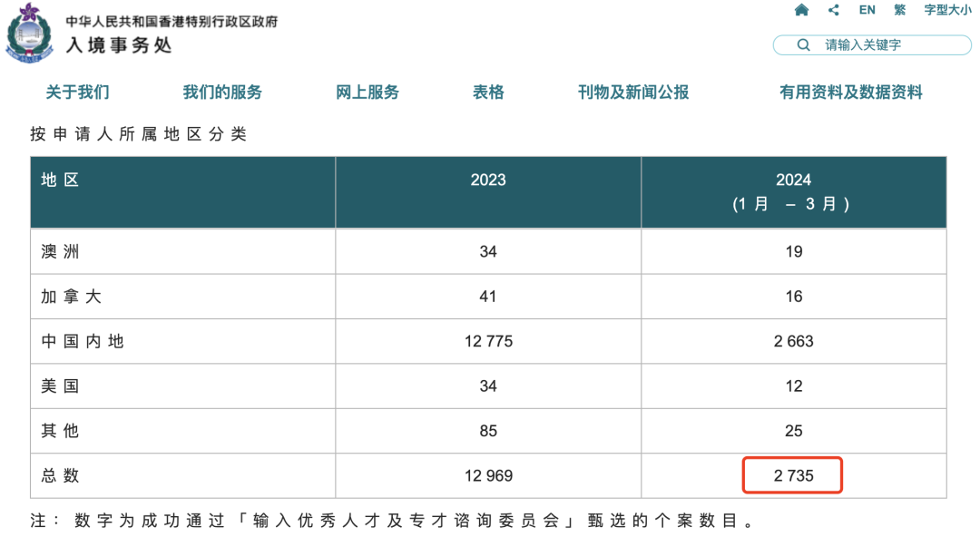
Task: Open the 刊物及新闻公报 menu
Action: click(x=633, y=93)
